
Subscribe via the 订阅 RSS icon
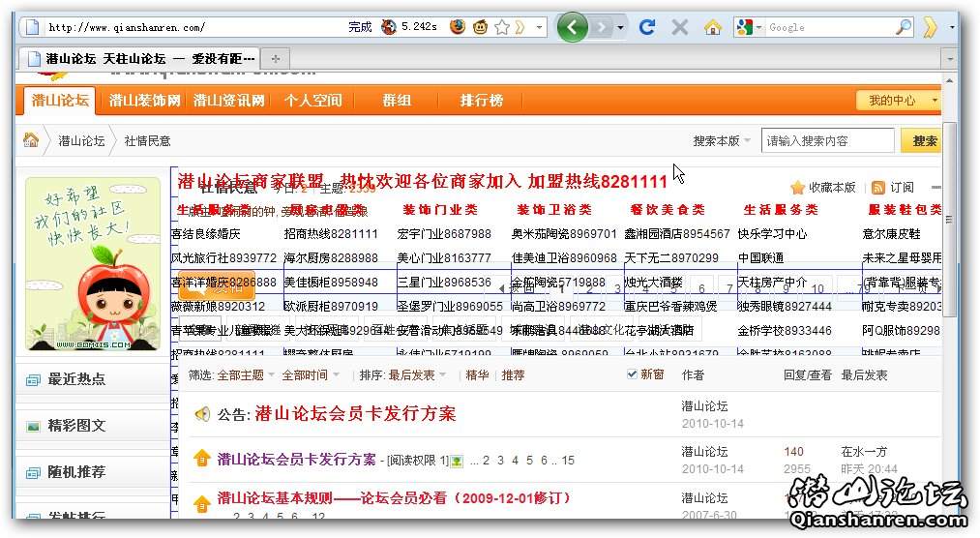click(x=878, y=188)
